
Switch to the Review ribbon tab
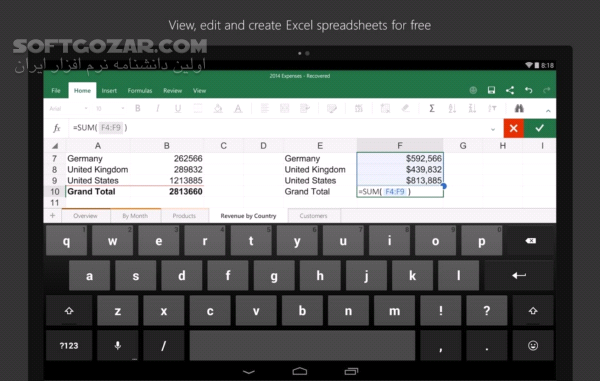[x=173, y=91]
